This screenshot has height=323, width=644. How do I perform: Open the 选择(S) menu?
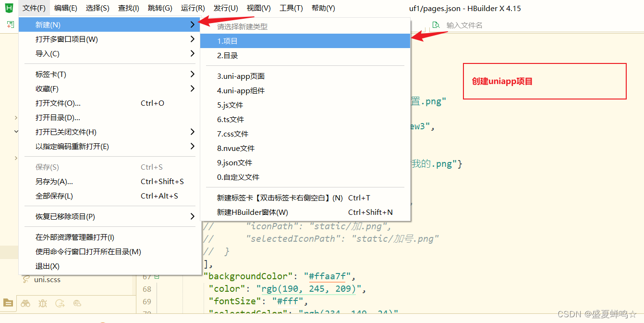pos(97,8)
